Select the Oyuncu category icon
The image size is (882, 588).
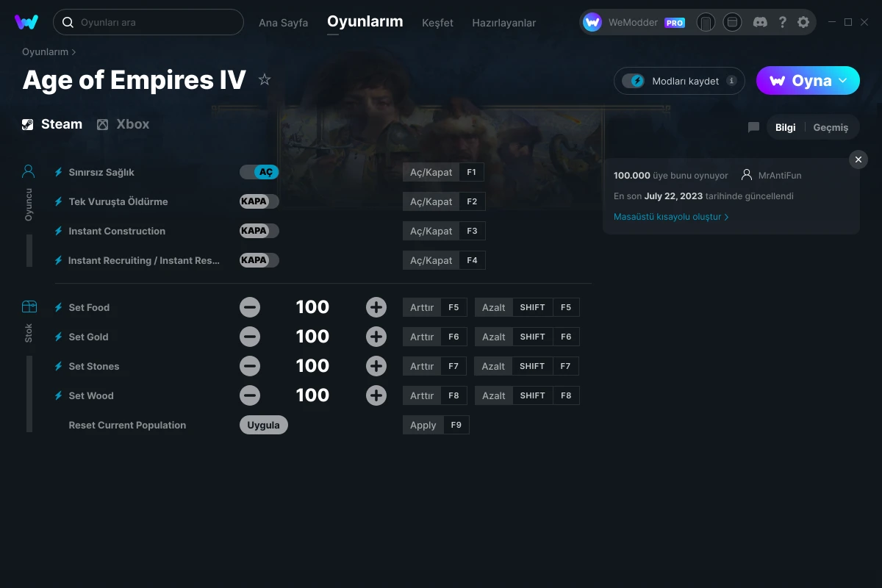29,172
